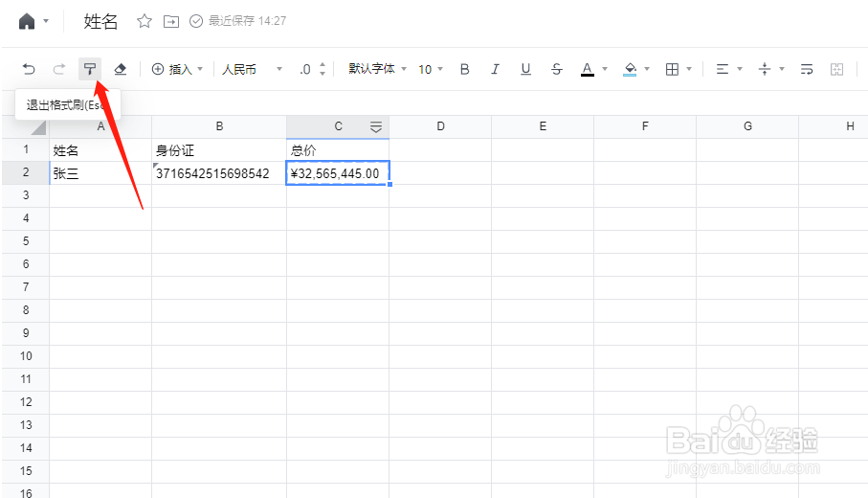Image resolution: width=868 pixels, height=498 pixels.
Task: Click the fill handle of cell C2
Action: (389, 185)
